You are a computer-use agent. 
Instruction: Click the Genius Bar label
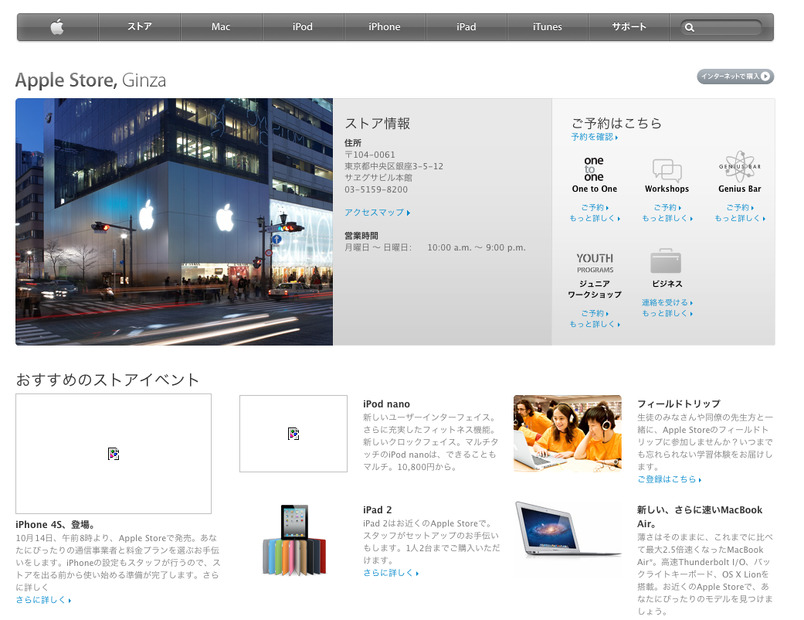tap(739, 189)
